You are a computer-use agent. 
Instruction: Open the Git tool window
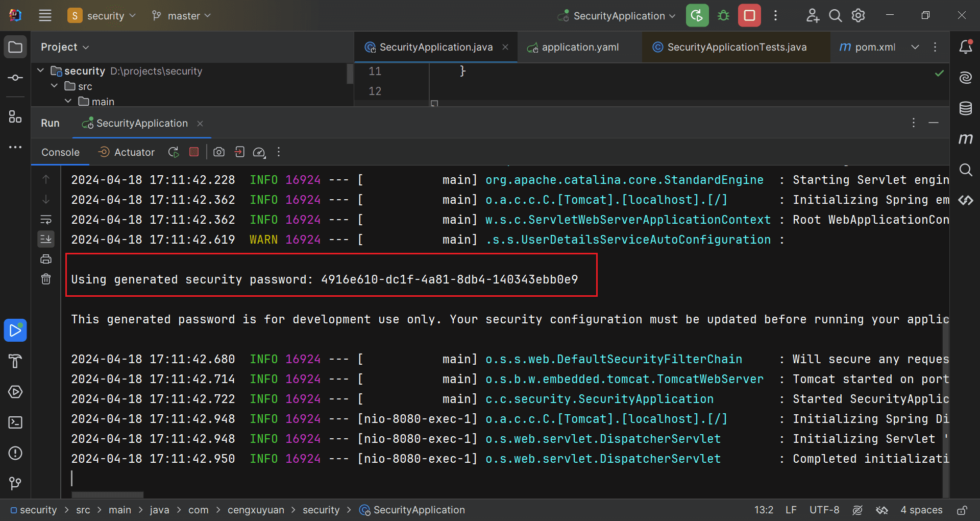click(x=15, y=483)
